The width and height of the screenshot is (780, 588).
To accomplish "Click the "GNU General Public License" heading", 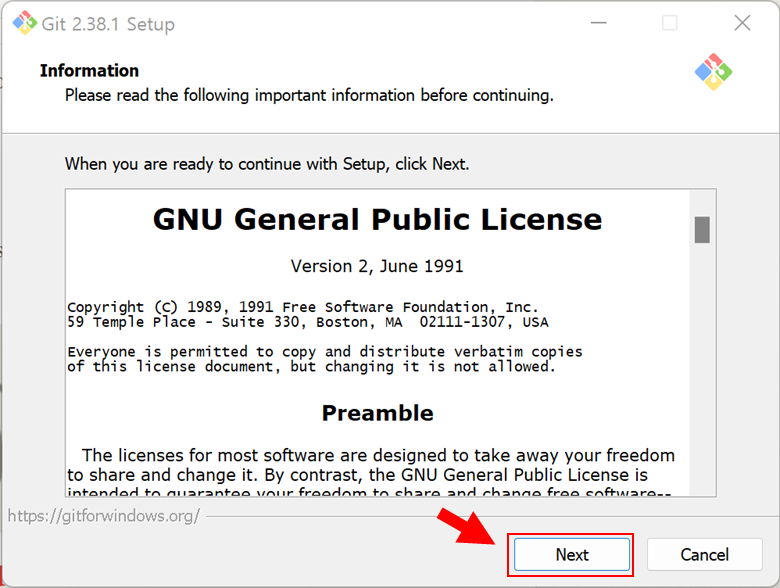I will (378, 219).
